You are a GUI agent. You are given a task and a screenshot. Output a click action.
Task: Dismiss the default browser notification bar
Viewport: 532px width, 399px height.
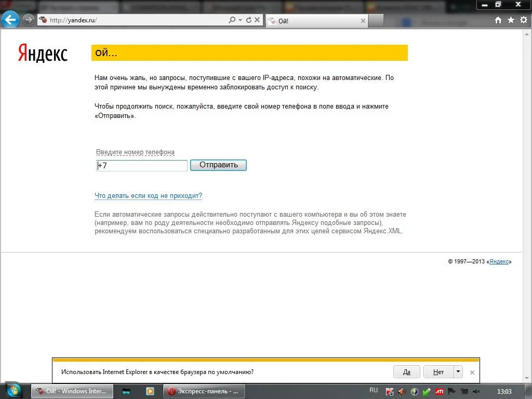pos(472,372)
